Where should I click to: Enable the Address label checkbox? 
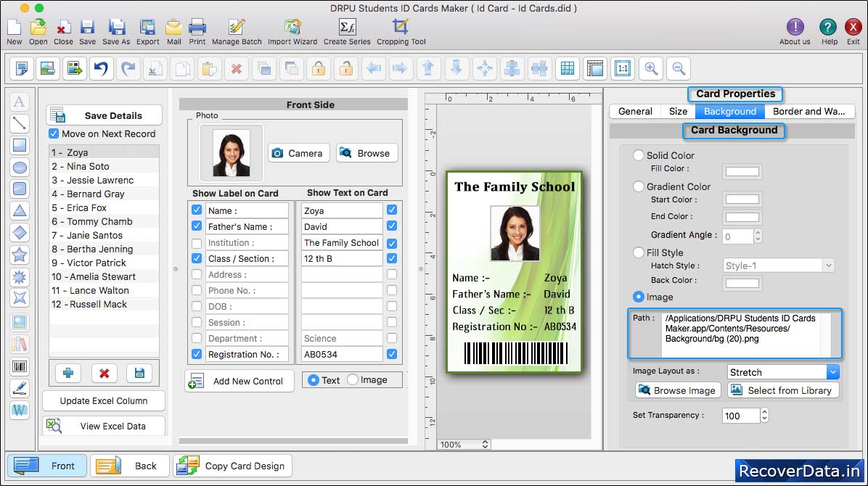click(x=197, y=274)
